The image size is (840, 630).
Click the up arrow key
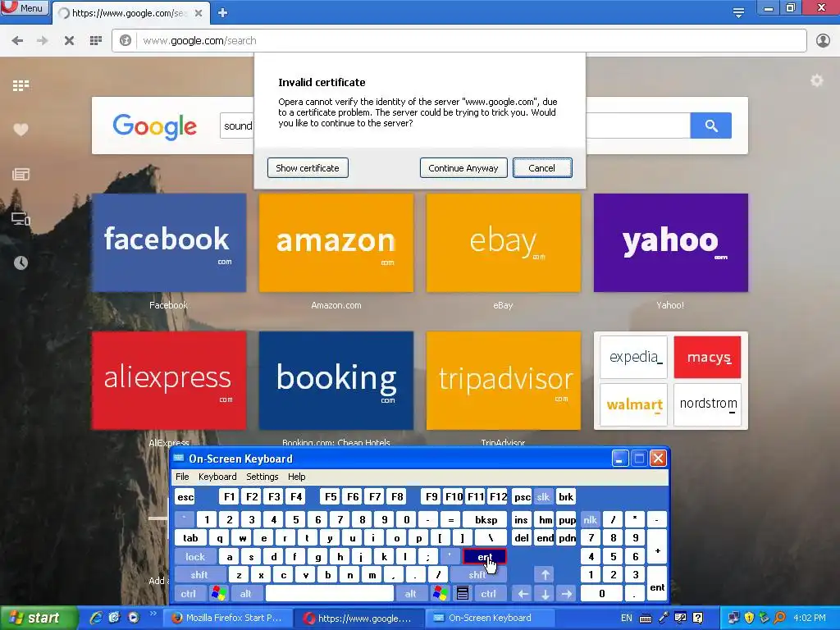(545, 575)
